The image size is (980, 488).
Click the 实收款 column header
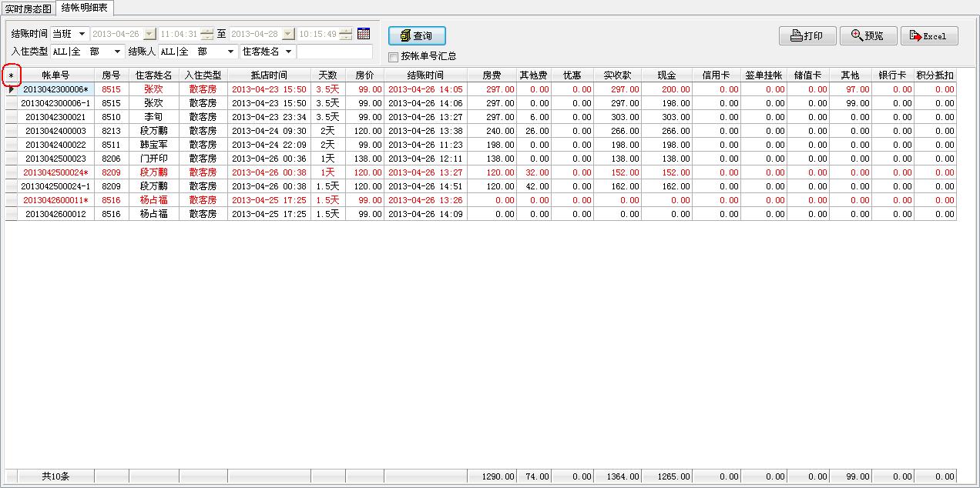(x=618, y=75)
